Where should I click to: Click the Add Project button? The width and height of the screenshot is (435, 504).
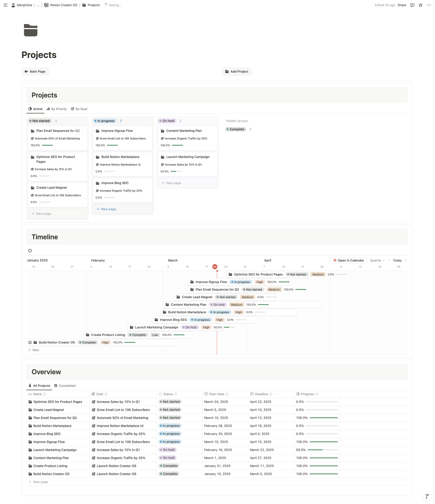click(237, 71)
